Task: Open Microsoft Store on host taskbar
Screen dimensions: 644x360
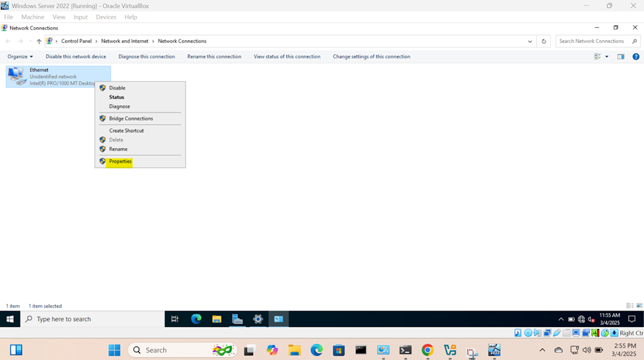Action: [x=338, y=350]
